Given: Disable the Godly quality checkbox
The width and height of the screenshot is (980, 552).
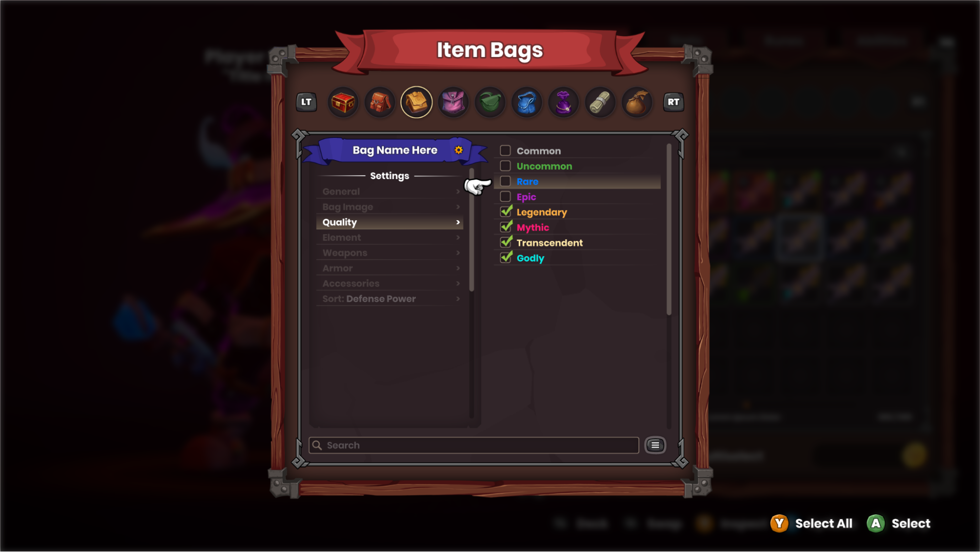Looking at the screenshot, I should [505, 258].
